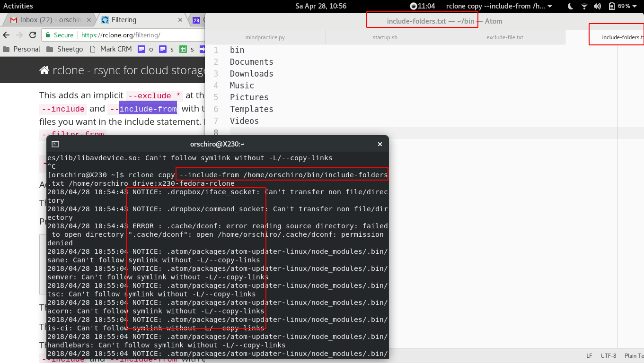
Task: Open the Sheetgo bookmarks folder
Action: (x=65, y=49)
